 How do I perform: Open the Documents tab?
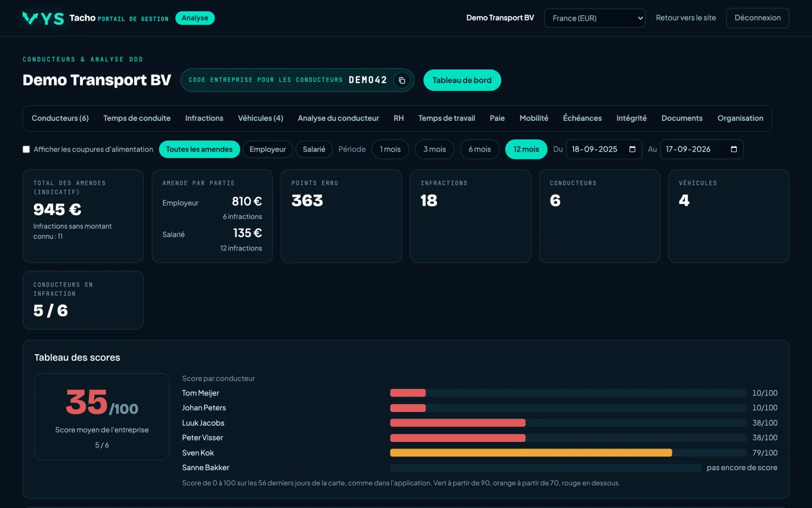pos(682,118)
